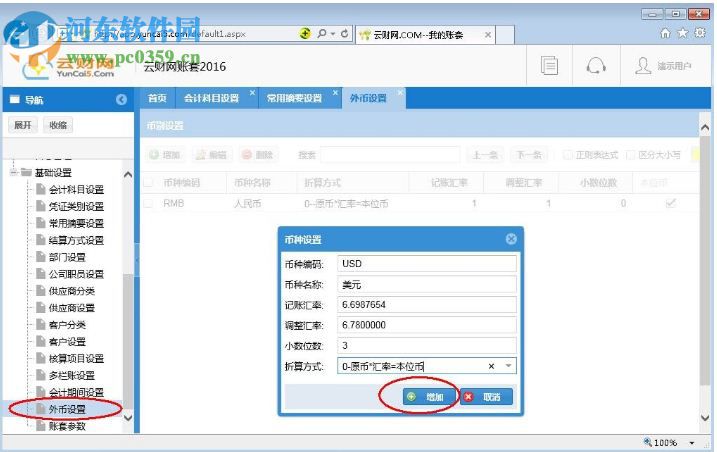Close the 云财网.COM browser tab
Screen dimensions: 717x452
(x=488, y=34)
